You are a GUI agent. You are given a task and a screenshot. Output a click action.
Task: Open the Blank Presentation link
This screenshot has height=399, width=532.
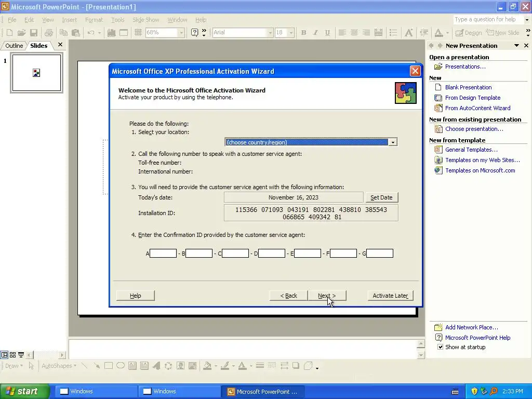coord(468,87)
